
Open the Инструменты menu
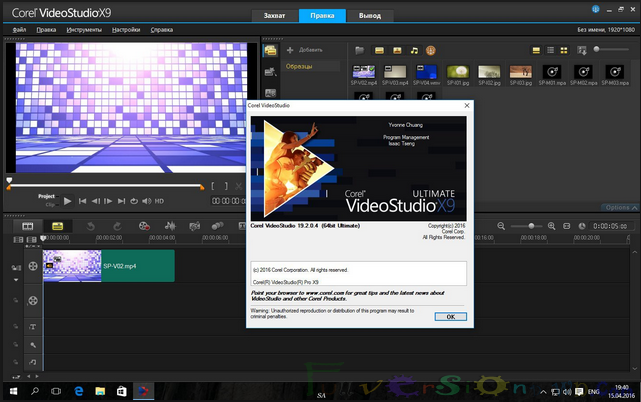(84, 30)
